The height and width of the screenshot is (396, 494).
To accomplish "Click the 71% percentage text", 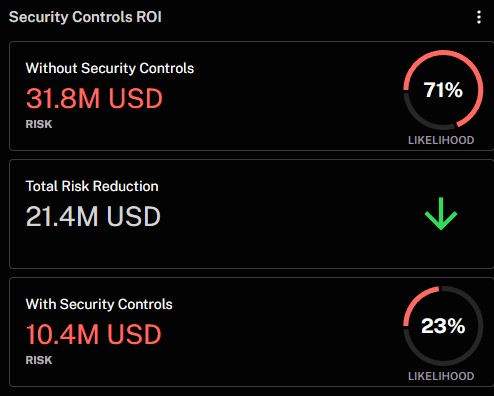I will pyautogui.click(x=443, y=90).
